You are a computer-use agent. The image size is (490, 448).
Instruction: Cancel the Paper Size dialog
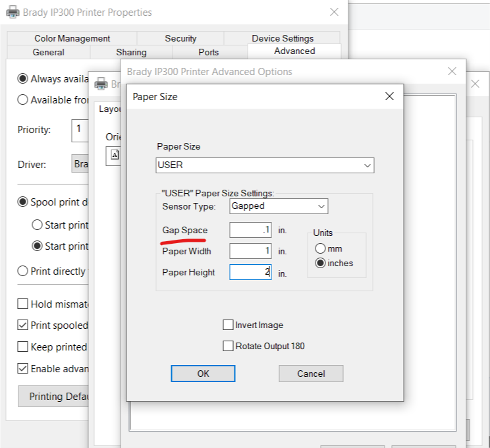311,374
